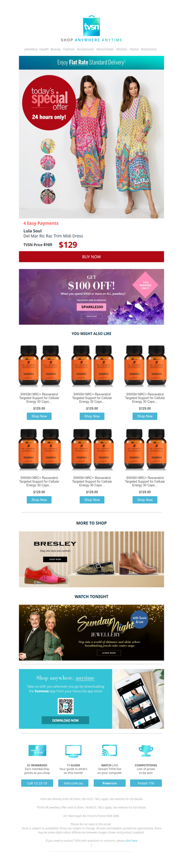Click the red BUY NOW button
The image size is (183, 868).
[x=91, y=257]
